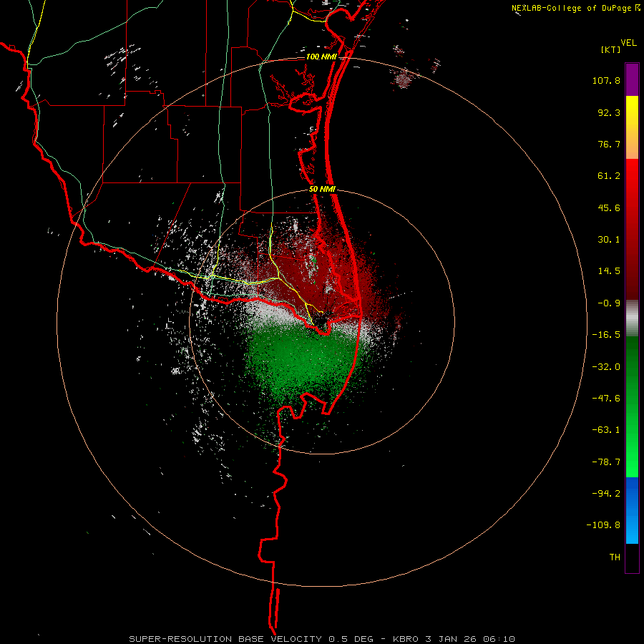The image size is (644, 644).
Task: Click the TH legend label
Action: (615, 557)
